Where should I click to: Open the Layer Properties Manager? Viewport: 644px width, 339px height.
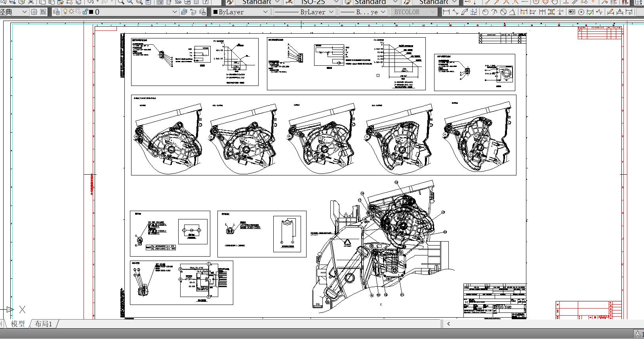[x=57, y=12]
